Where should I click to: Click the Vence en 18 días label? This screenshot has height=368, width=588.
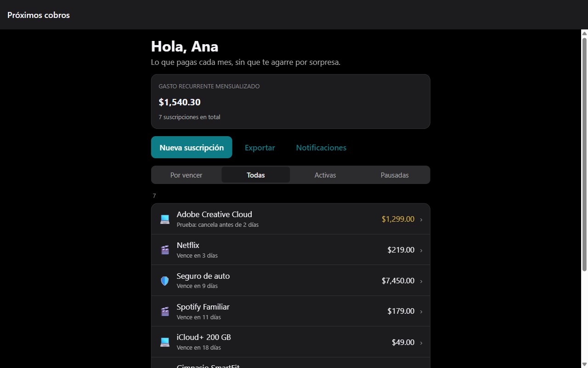click(199, 348)
